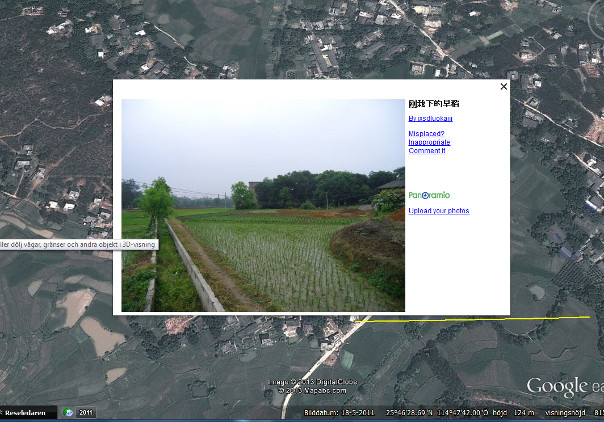
Task: Click the rice field photo
Action: 263,205
